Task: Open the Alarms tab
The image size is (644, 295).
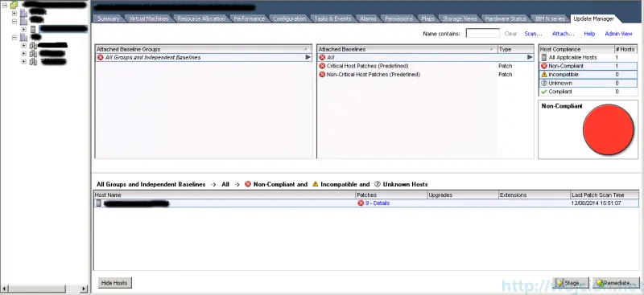Action: tap(368, 18)
